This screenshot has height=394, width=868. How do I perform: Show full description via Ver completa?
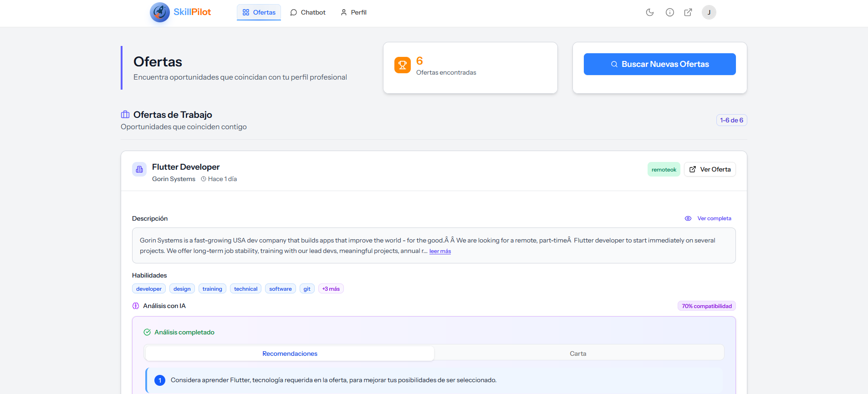point(714,218)
